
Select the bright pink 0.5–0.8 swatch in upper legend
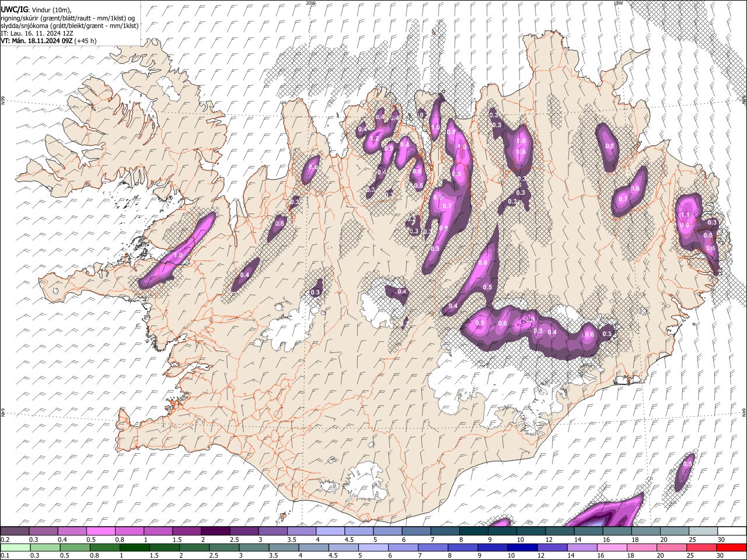(101, 531)
